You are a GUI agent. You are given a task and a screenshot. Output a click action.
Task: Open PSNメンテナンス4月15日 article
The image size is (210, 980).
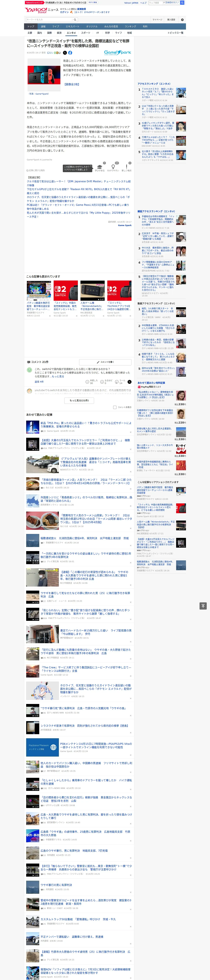coord(96,745)
